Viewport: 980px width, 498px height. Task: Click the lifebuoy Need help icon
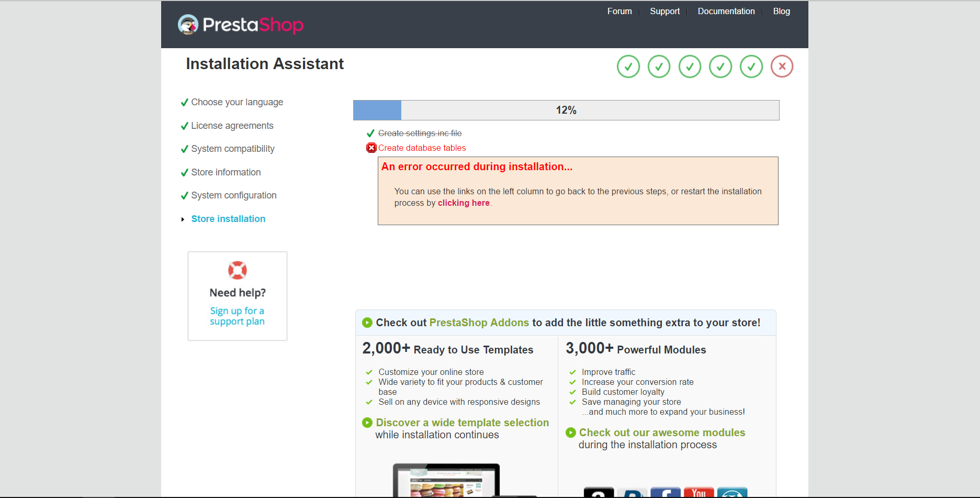[238, 270]
